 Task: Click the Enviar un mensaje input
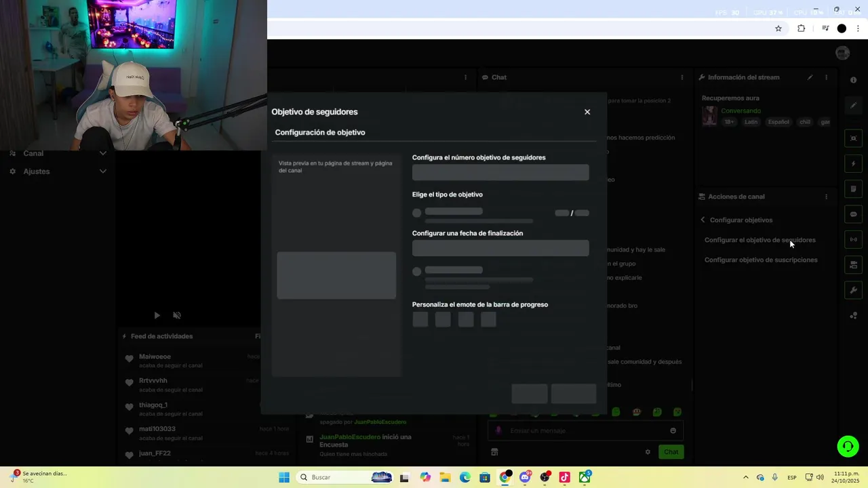585,430
